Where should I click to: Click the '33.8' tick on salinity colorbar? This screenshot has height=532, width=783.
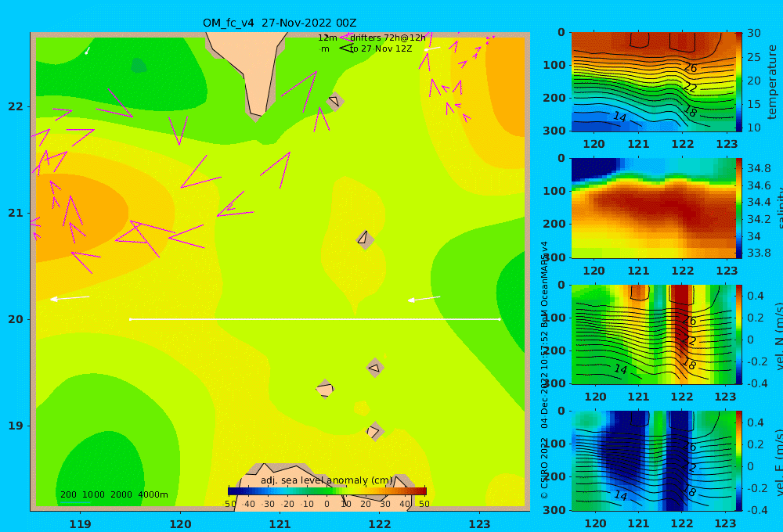click(759, 253)
